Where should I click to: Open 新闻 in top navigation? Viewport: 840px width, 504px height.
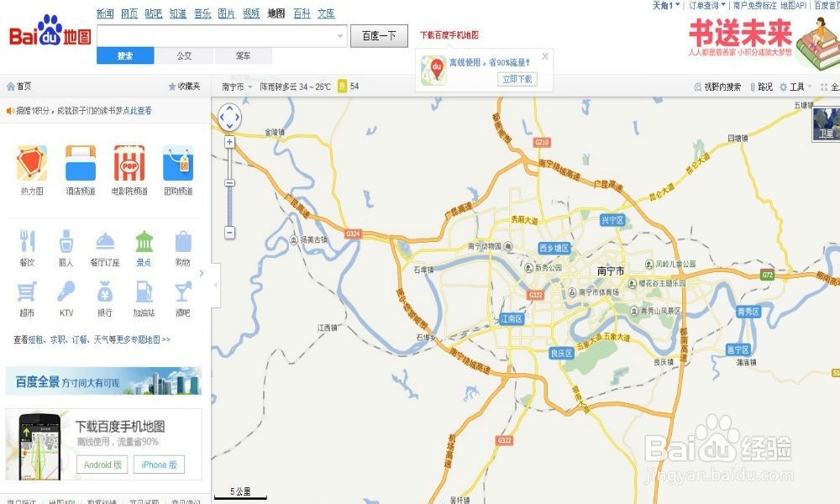pyautogui.click(x=105, y=13)
